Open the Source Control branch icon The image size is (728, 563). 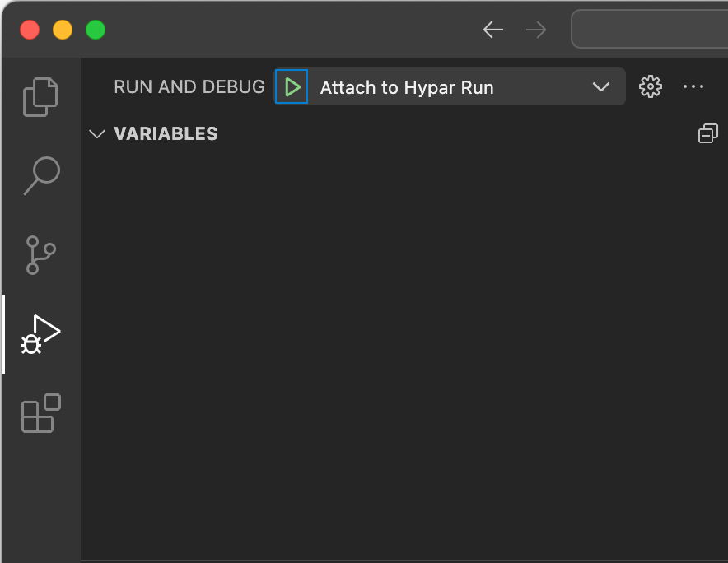41,255
